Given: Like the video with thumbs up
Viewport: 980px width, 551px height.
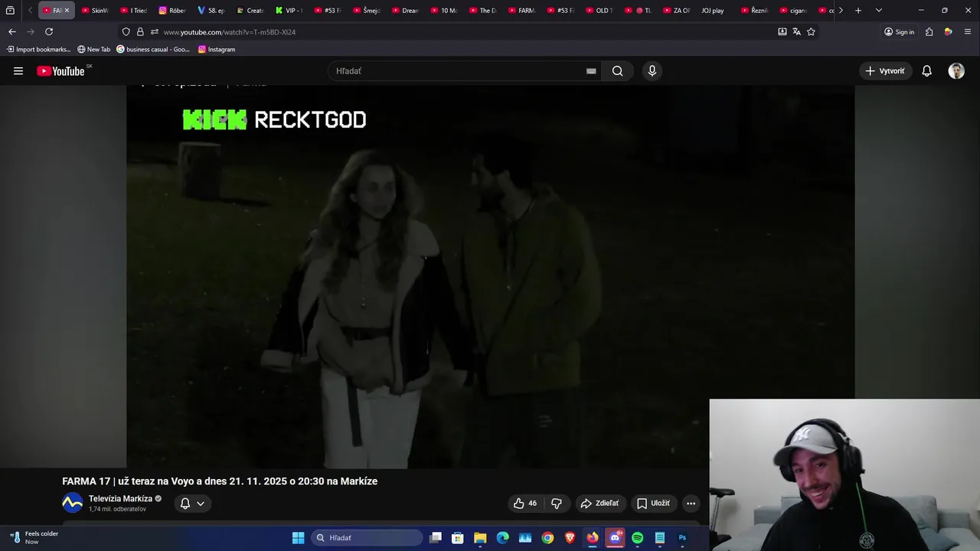Looking at the screenshot, I should point(524,504).
